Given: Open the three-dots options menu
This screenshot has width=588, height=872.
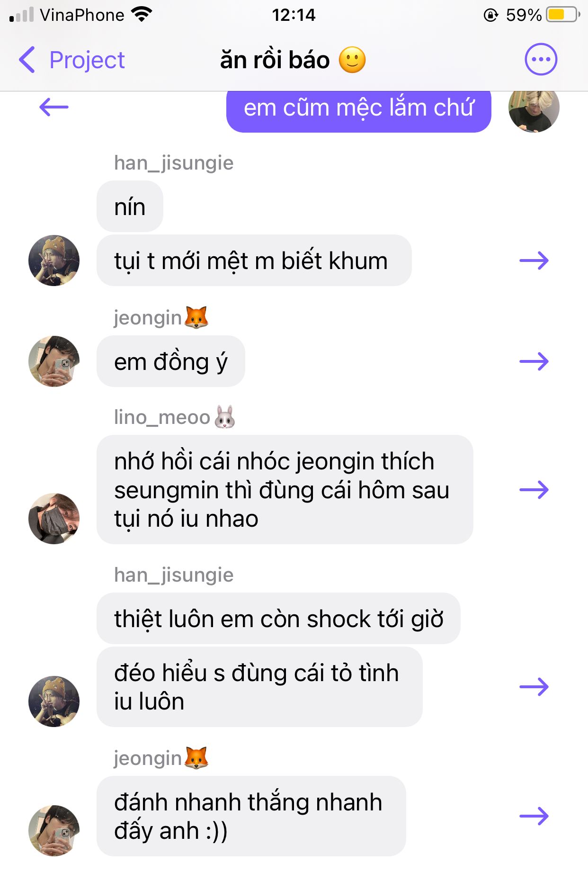Looking at the screenshot, I should click(x=541, y=59).
